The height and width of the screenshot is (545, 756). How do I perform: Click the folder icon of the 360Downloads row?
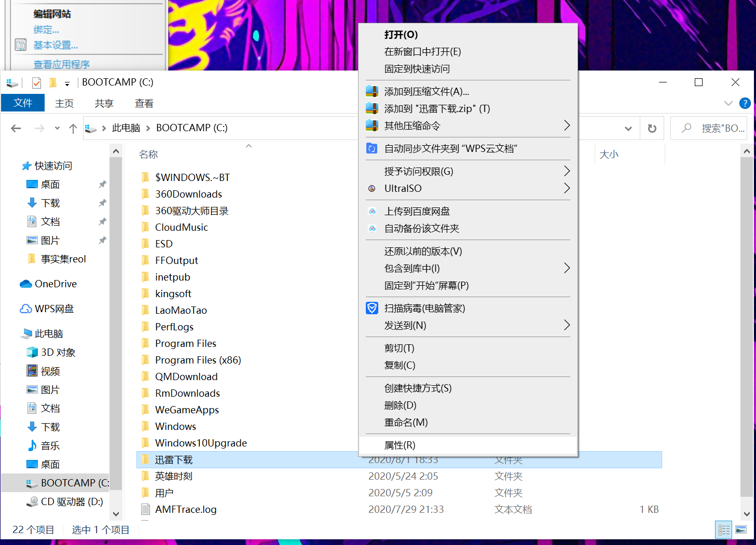click(x=146, y=194)
